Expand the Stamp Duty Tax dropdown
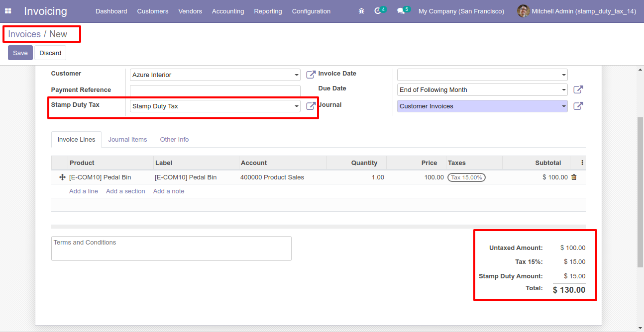The height and width of the screenshot is (332, 644). (297, 106)
